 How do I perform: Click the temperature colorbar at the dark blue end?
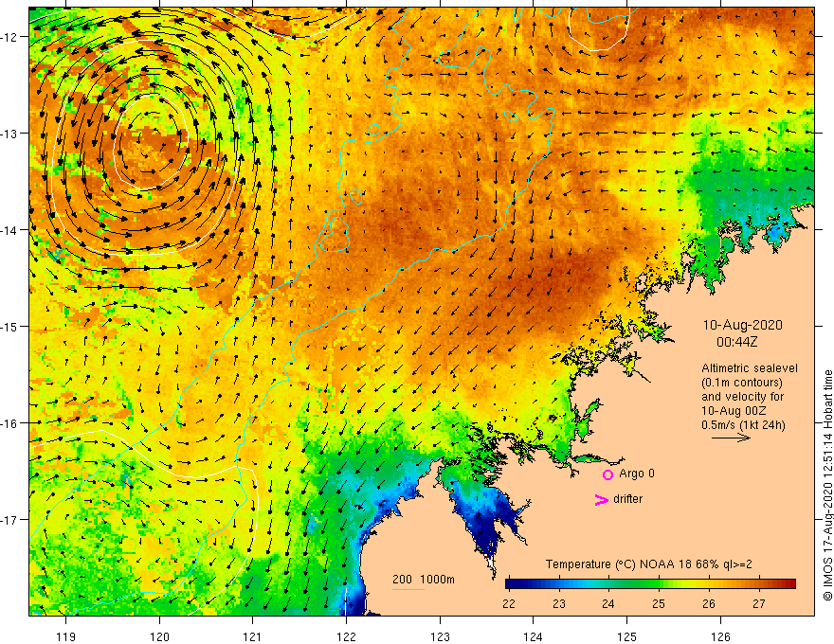[x=512, y=583]
